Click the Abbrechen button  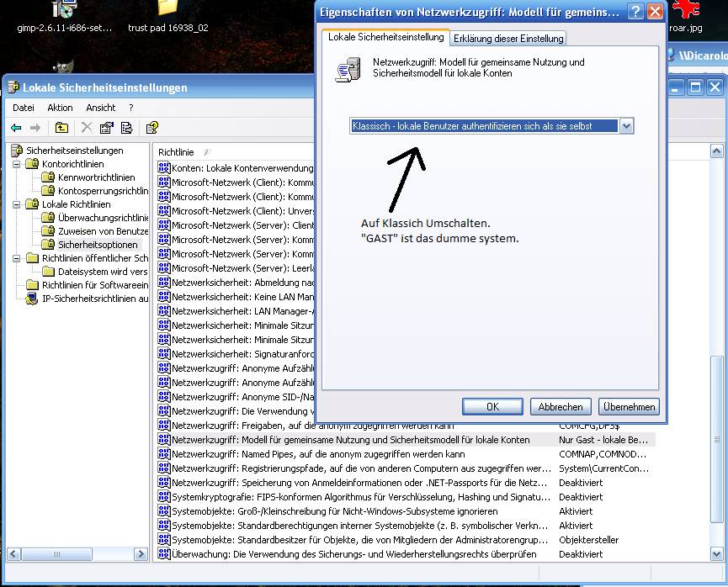(x=561, y=406)
